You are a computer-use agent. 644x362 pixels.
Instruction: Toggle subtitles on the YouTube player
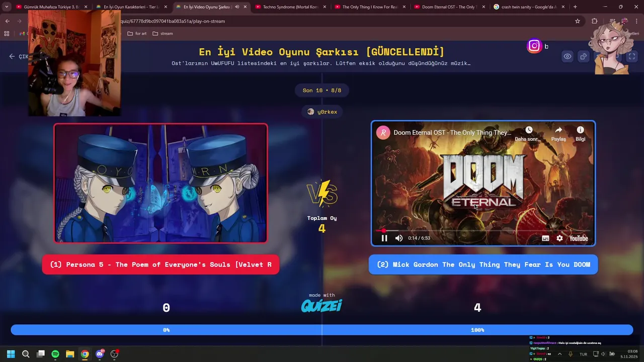(x=545, y=238)
